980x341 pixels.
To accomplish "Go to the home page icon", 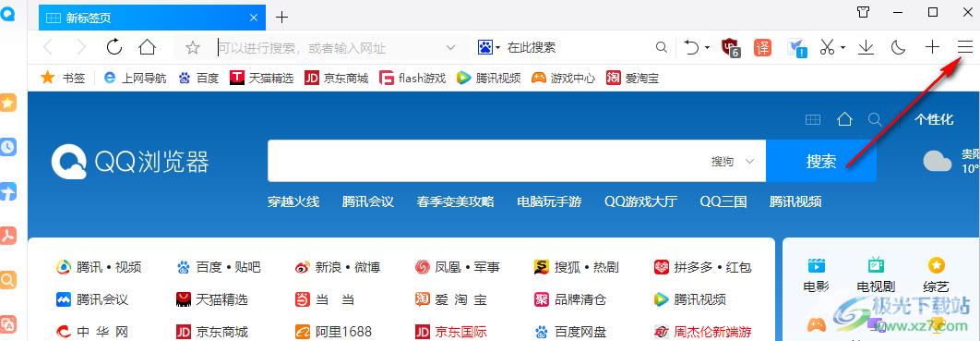I will tap(147, 47).
